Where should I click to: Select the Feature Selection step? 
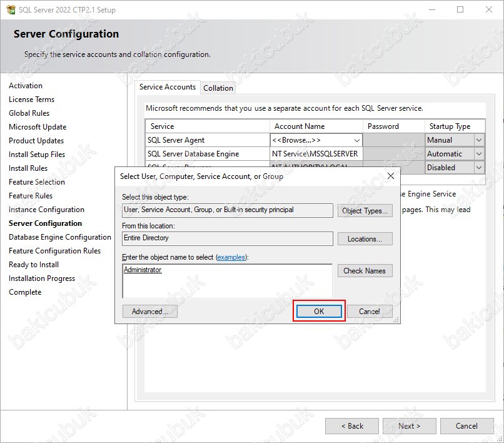tap(37, 182)
